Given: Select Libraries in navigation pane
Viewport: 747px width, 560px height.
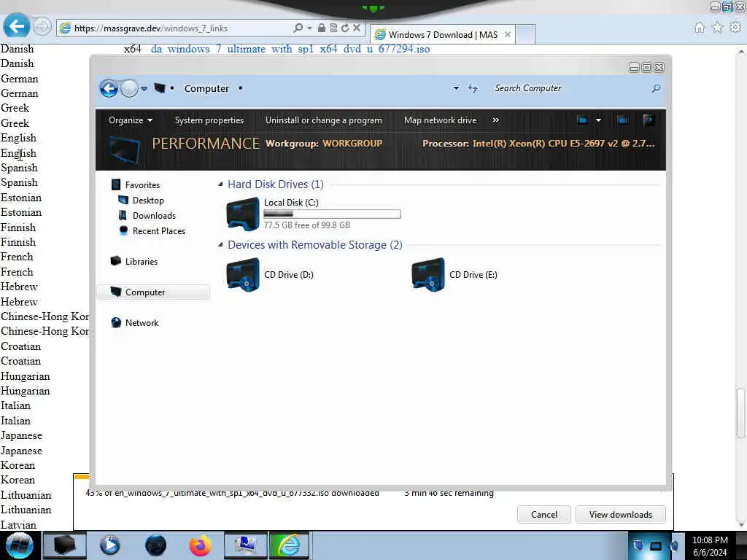Looking at the screenshot, I should (x=141, y=262).
